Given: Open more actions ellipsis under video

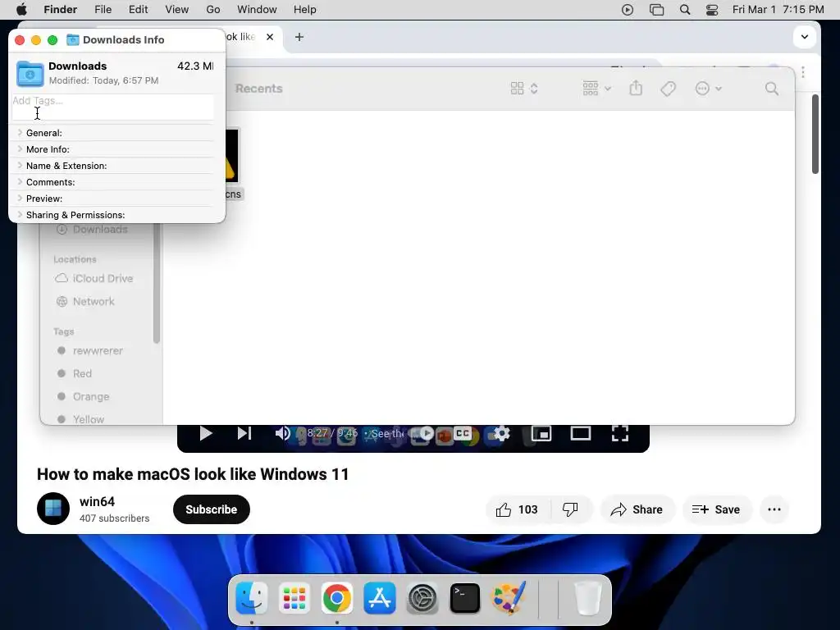Looking at the screenshot, I should (774, 509).
